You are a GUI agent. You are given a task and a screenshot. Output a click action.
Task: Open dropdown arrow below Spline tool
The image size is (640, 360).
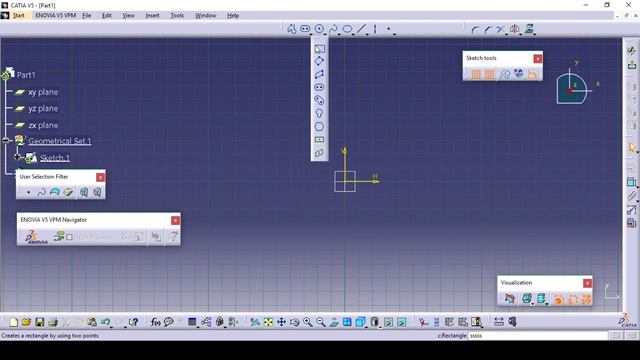pyautogui.click(x=339, y=34)
